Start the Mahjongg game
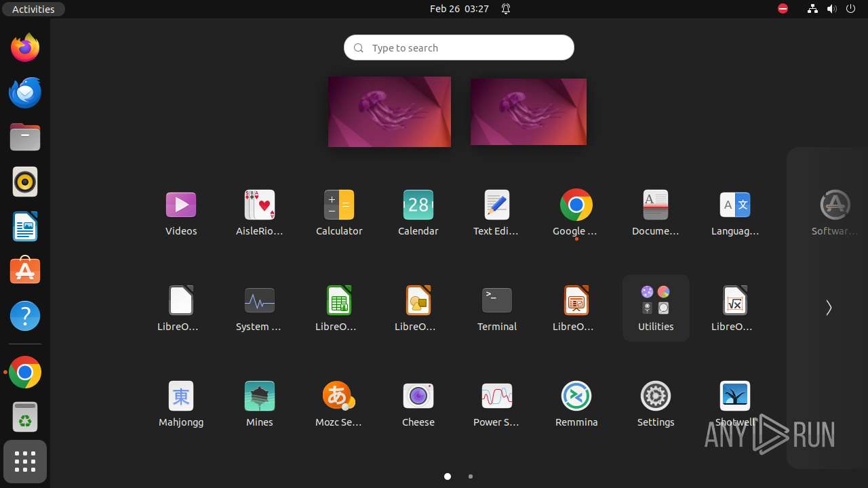Screen dimensions: 868x488 pos(181,404)
